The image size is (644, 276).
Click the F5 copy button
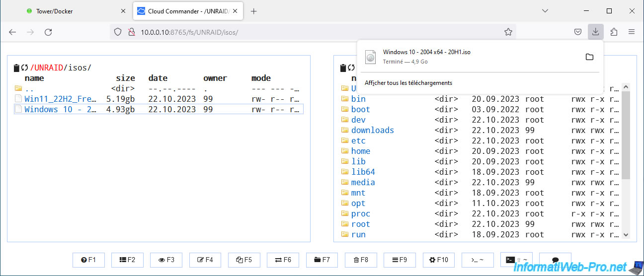pyautogui.click(x=244, y=260)
